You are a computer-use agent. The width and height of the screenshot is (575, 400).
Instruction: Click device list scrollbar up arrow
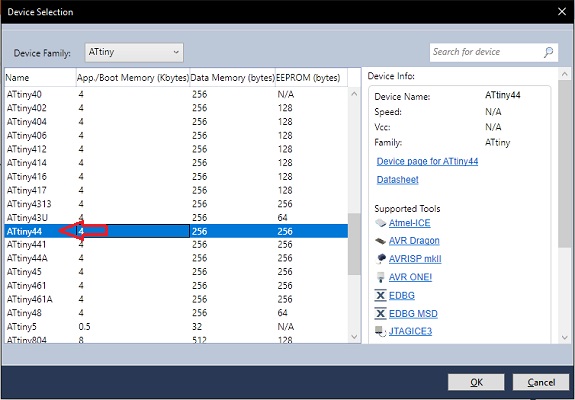click(354, 94)
